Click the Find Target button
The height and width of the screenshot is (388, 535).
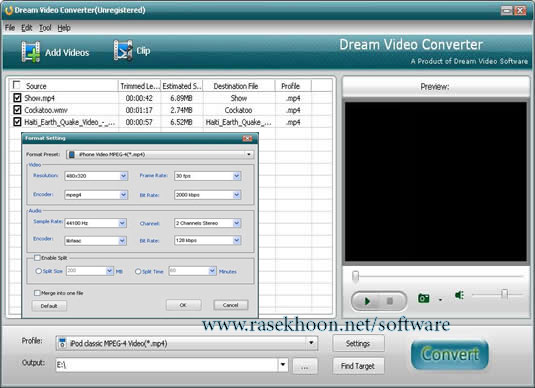click(x=358, y=366)
